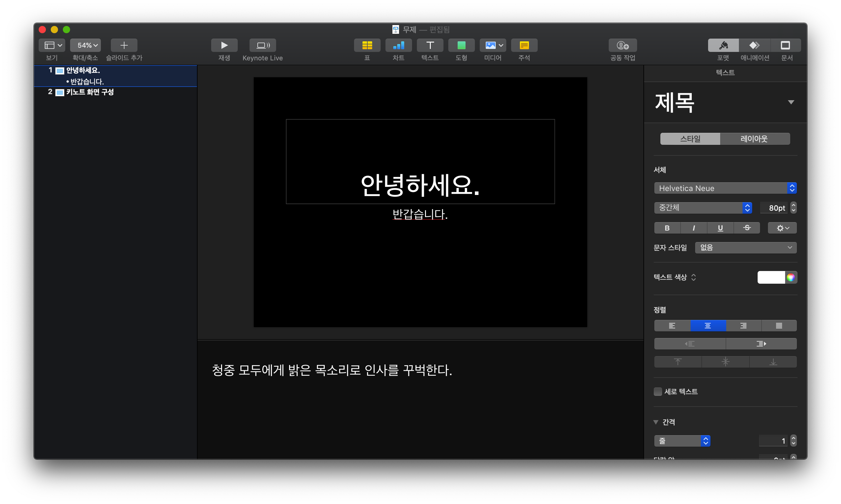Screen dimensions: 841x504
Task: Click the 슬라이드 추가 add slide button
Action: [x=124, y=45]
